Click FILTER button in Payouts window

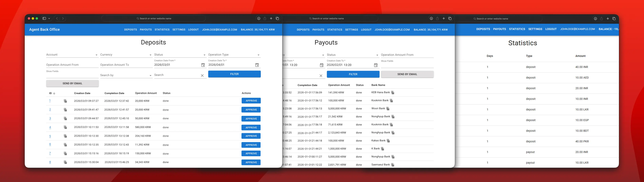point(353,74)
